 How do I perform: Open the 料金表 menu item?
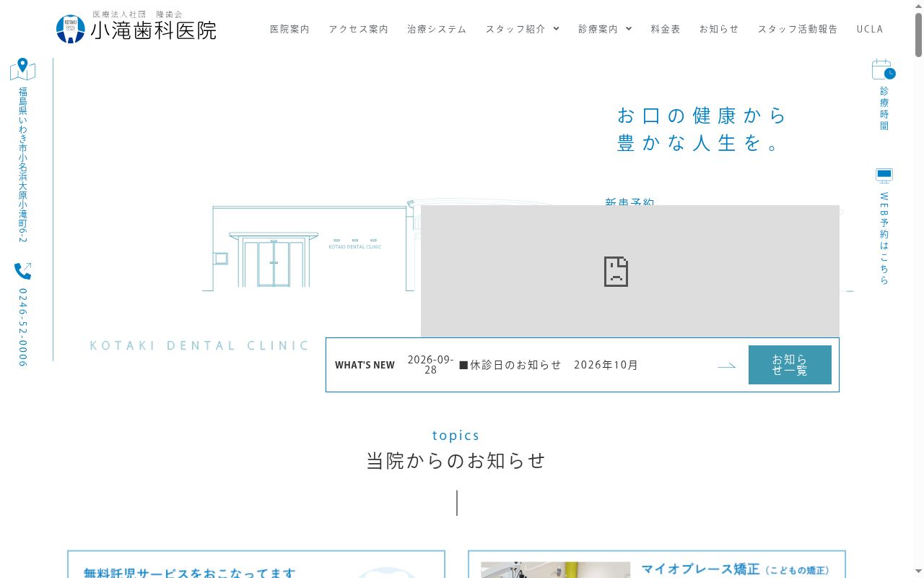point(666,29)
